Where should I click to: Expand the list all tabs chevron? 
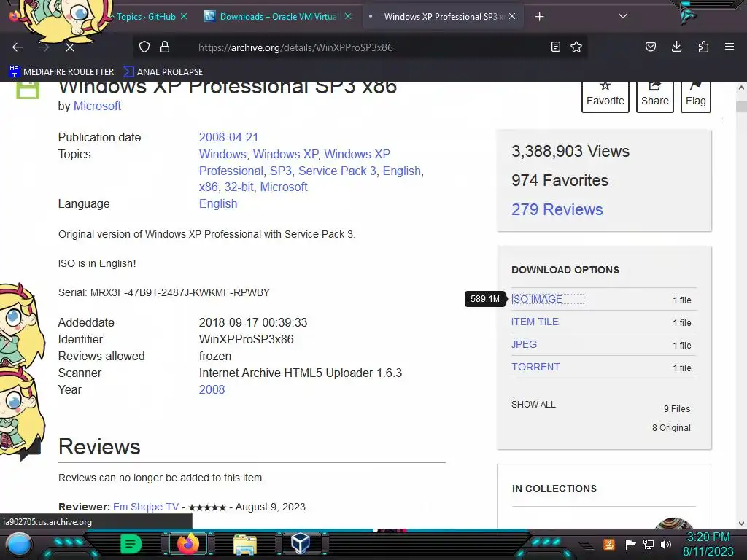(x=623, y=16)
